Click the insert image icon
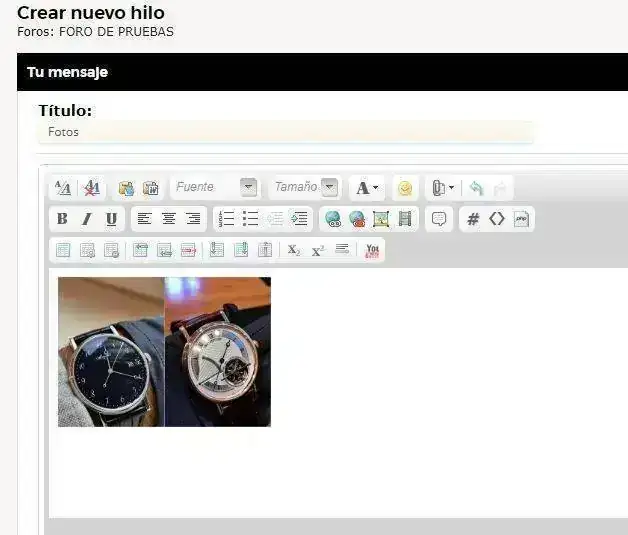 [x=381, y=219]
